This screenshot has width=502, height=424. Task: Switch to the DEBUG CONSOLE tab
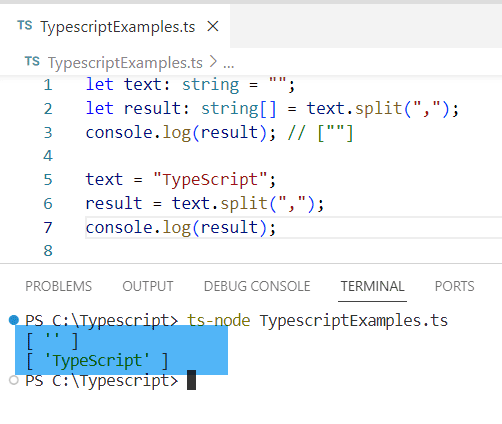tap(257, 286)
